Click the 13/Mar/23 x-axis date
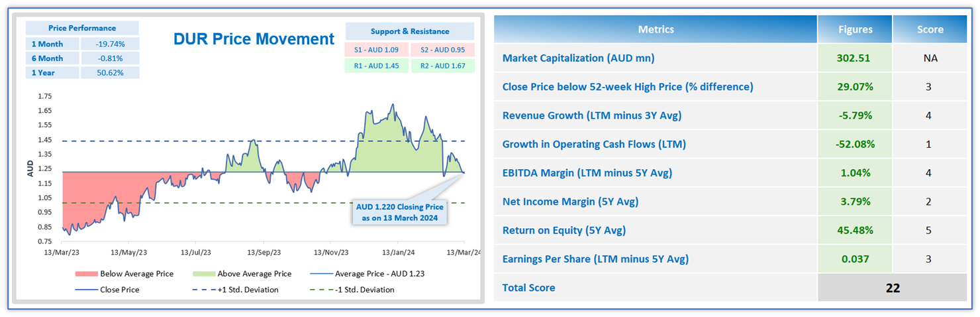The image size is (980, 317). coord(61,253)
